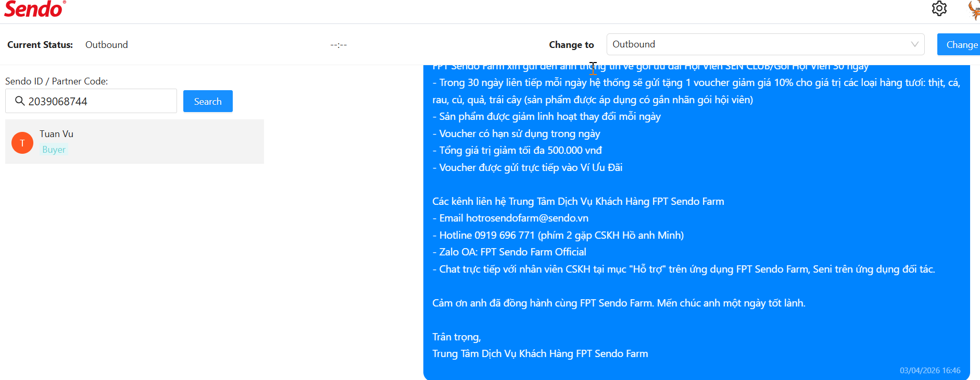Expand the Change to dropdown arrow
Image resolution: width=980 pixels, height=380 pixels.
pyautogui.click(x=914, y=44)
